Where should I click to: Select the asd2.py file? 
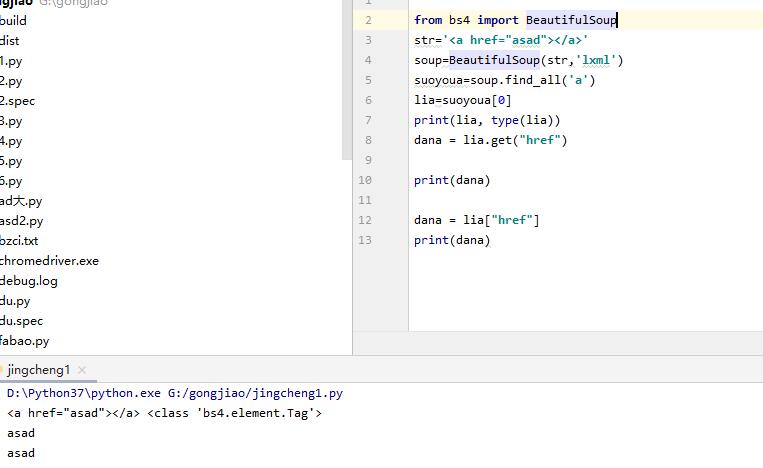[x=22, y=220]
